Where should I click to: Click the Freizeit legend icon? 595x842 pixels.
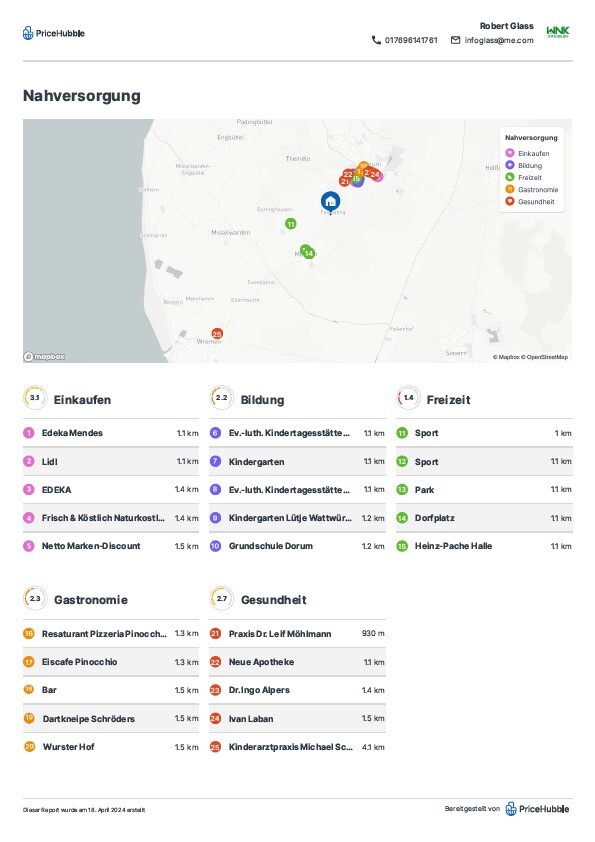(x=510, y=177)
